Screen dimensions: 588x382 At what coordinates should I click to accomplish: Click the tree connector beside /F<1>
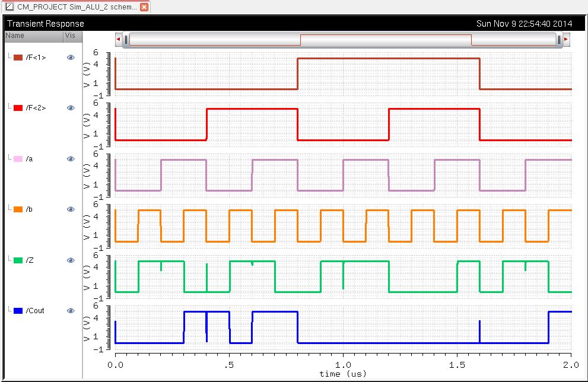pyautogui.click(x=9, y=56)
